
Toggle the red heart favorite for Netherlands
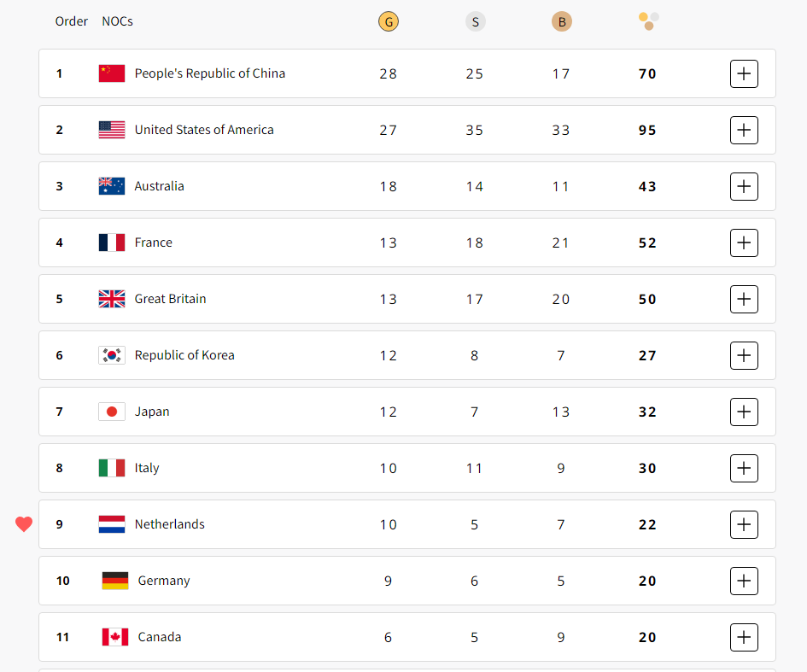(24, 523)
